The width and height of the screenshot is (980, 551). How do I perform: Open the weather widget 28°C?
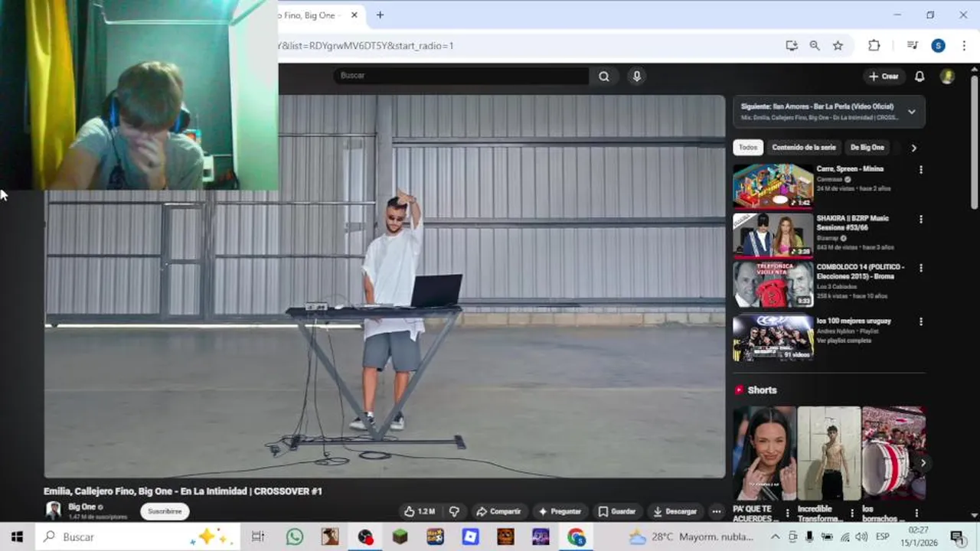[x=691, y=537]
